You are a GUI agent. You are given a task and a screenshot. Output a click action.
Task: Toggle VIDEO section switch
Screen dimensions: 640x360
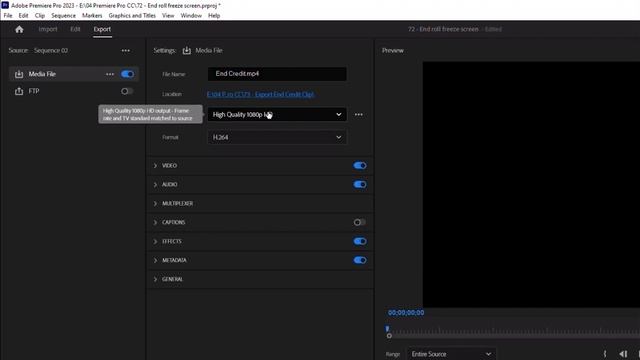coord(360,166)
